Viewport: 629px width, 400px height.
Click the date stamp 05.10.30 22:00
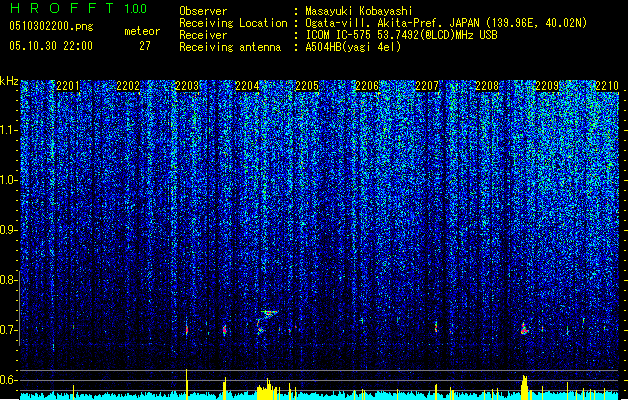[x=51, y=46]
